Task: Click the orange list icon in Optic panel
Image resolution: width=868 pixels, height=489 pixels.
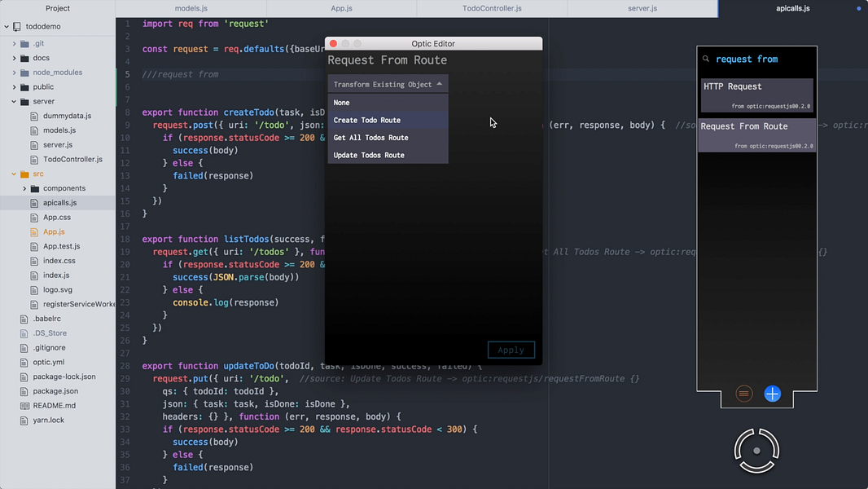Action: coord(744,394)
